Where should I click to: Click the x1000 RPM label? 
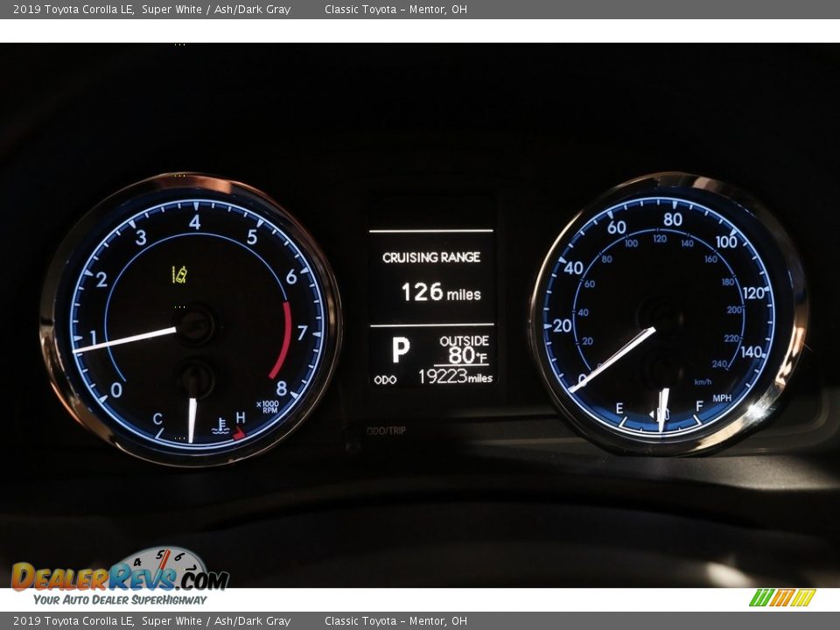[x=267, y=406]
